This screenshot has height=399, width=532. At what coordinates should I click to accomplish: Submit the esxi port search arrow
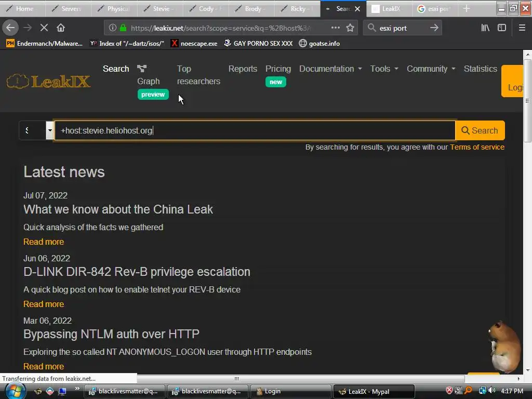(x=434, y=28)
